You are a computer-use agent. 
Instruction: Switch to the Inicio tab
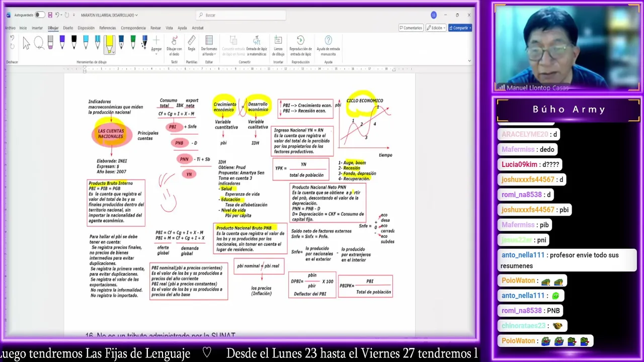pos(23,28)
